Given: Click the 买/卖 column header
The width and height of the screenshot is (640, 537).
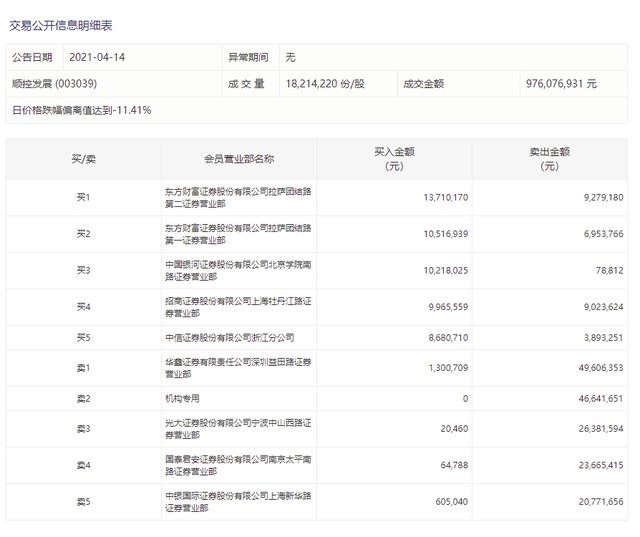Looking at the screenshot, I should coord(84,159).
